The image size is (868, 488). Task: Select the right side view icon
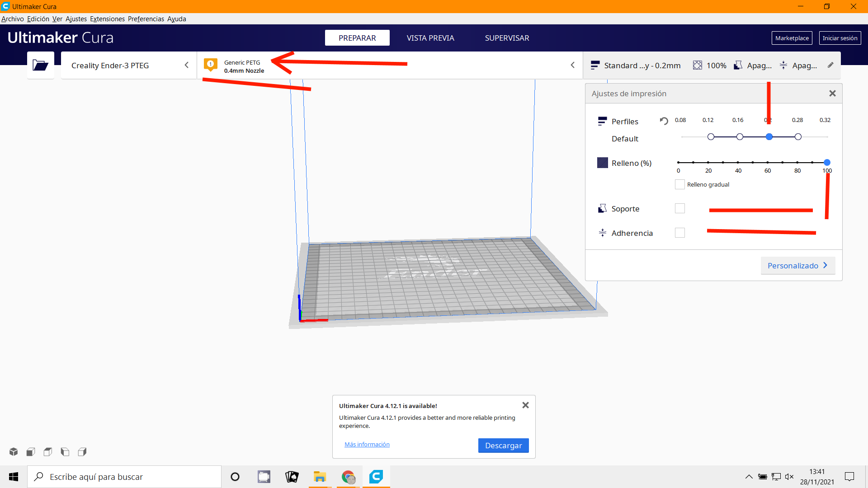[x=82, y=452]
